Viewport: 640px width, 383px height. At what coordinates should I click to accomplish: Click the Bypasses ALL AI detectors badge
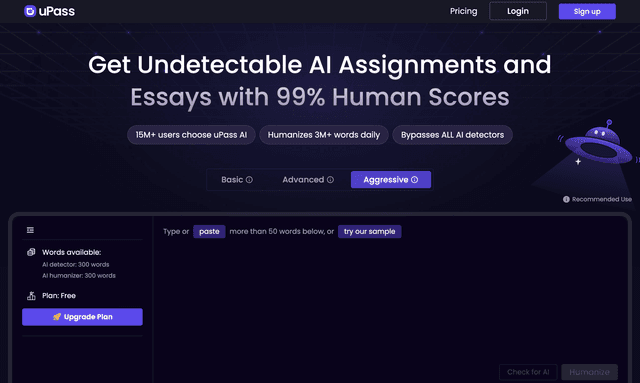point(452,135)
